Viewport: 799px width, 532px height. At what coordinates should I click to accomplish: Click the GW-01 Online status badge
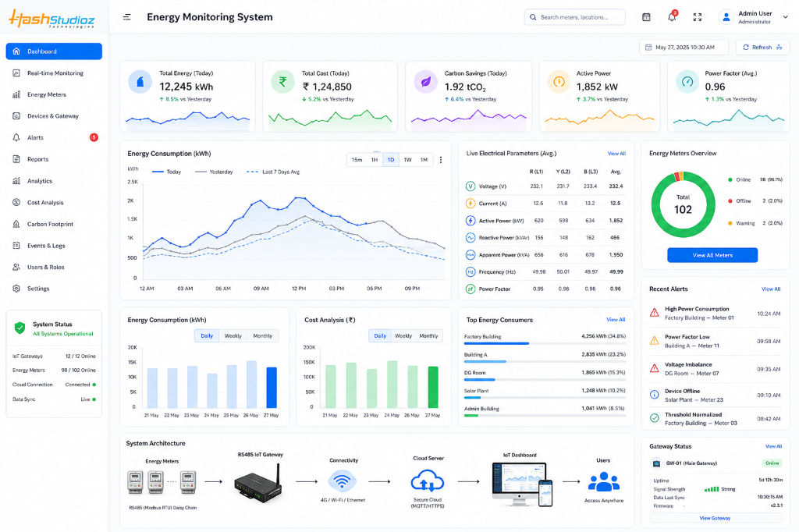coord(772,463)
